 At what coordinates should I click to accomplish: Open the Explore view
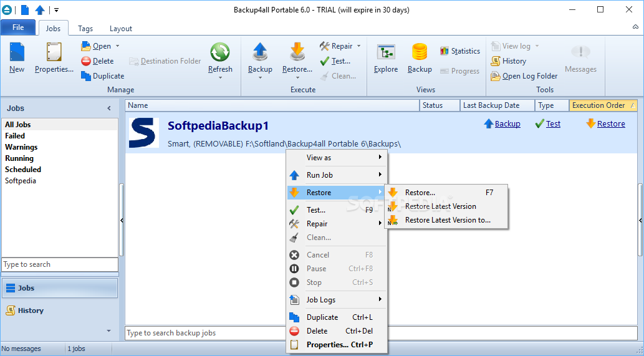pos(386,59)
